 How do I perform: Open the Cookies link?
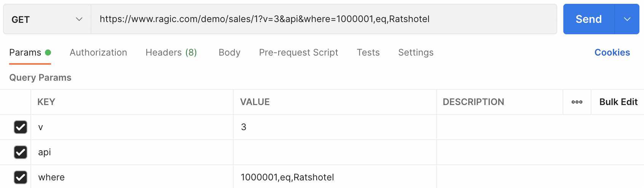click(x=612, y=53)
